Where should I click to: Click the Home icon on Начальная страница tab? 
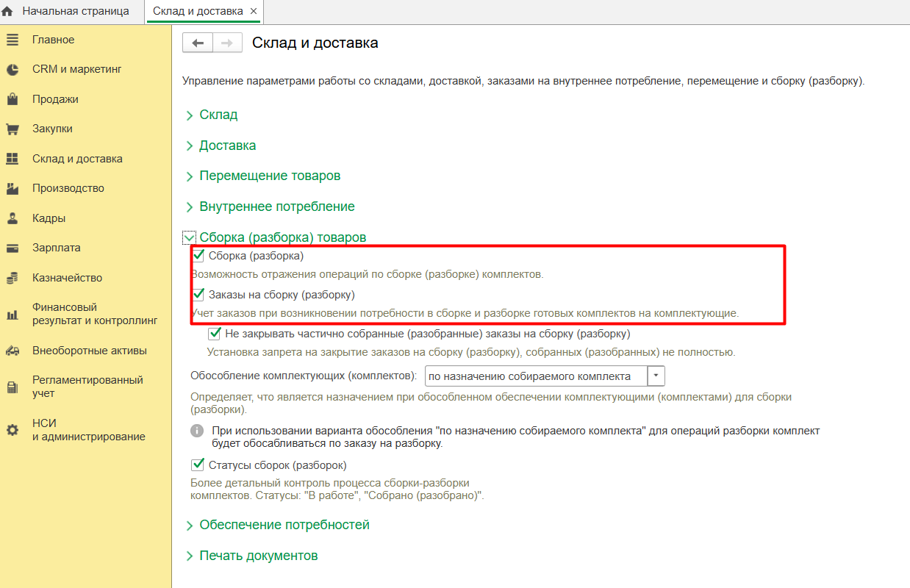pyautogui.click(x=8, y=12)
